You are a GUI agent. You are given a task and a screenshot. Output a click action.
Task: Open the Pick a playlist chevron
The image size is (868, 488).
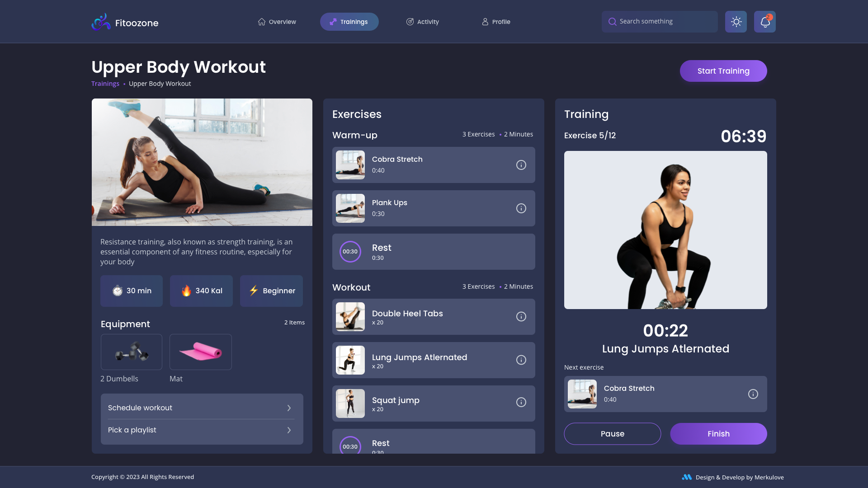[x=289, y=430]
